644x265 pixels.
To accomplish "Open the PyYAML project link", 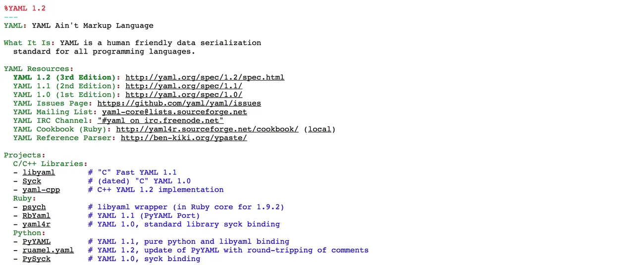I will click(x=36, y=242).
